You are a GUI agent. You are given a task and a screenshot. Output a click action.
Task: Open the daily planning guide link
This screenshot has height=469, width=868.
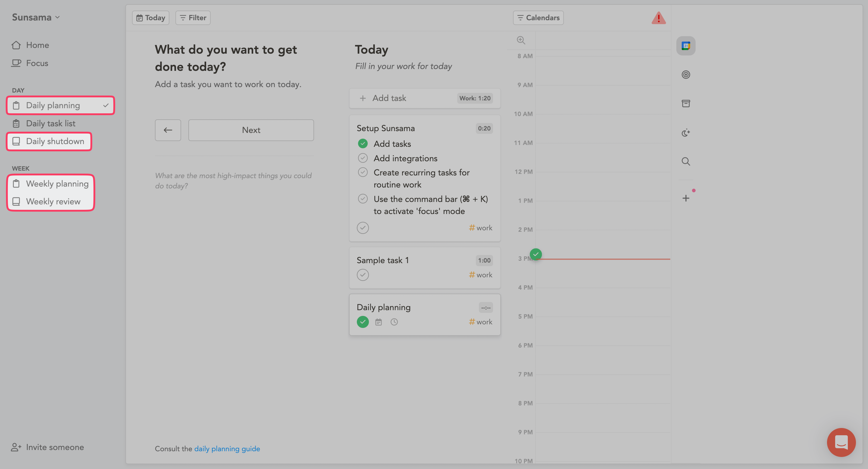pyautogui.click(x=227, y=449)
